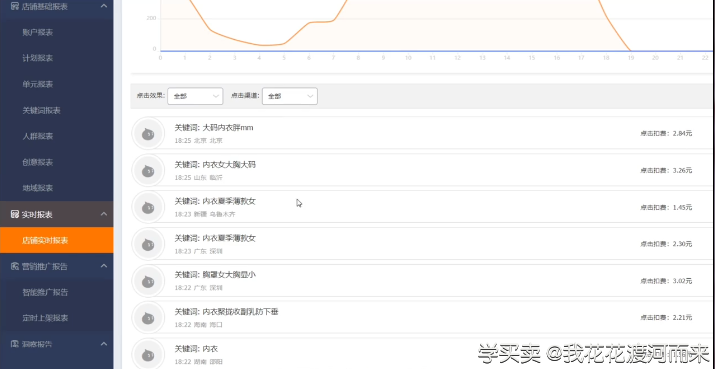The height and width of the screenshot is (369, 715).
Task: Go to 定时上架报表
Action: point(45,318)
